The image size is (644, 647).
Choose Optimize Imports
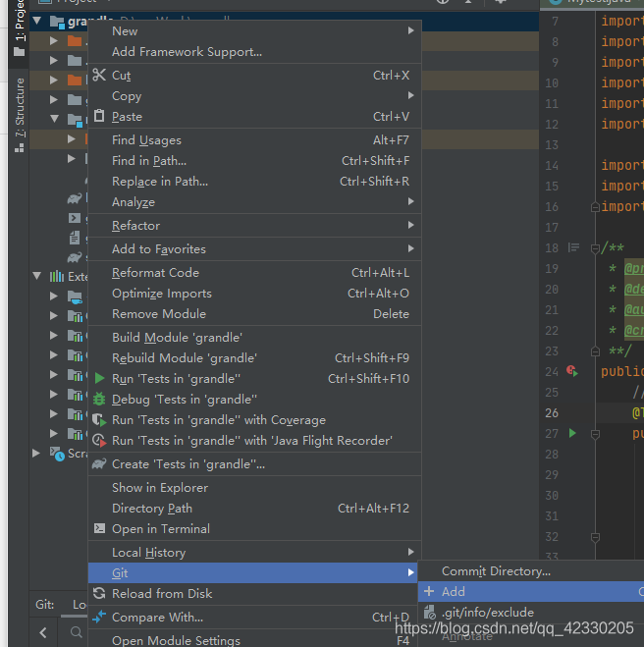pyautogui.click(x=254, y=294)
